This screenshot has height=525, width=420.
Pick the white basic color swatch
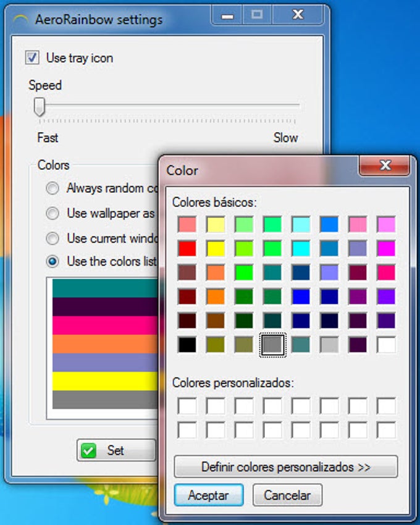click(386, 345)
